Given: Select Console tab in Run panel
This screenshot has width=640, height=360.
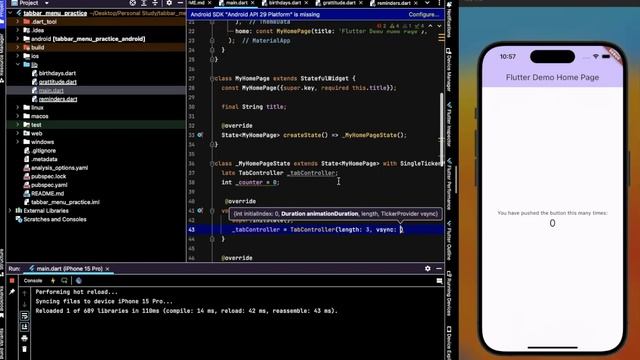Looking at the screenshot, I should (33, 280).
